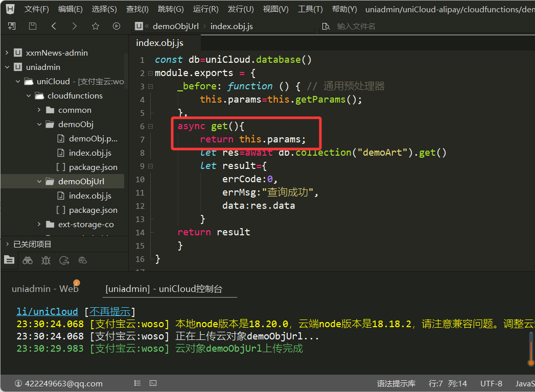Click the save file icon in toolbar
535x392 pixels.
click(33, 26)
